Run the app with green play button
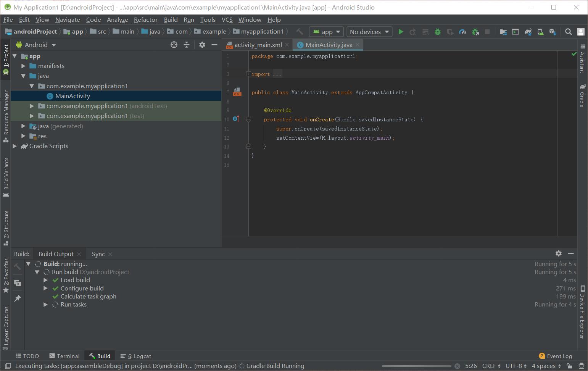This screenshot has height=371, width=588. pyautogui.click(x=401, y=32)
